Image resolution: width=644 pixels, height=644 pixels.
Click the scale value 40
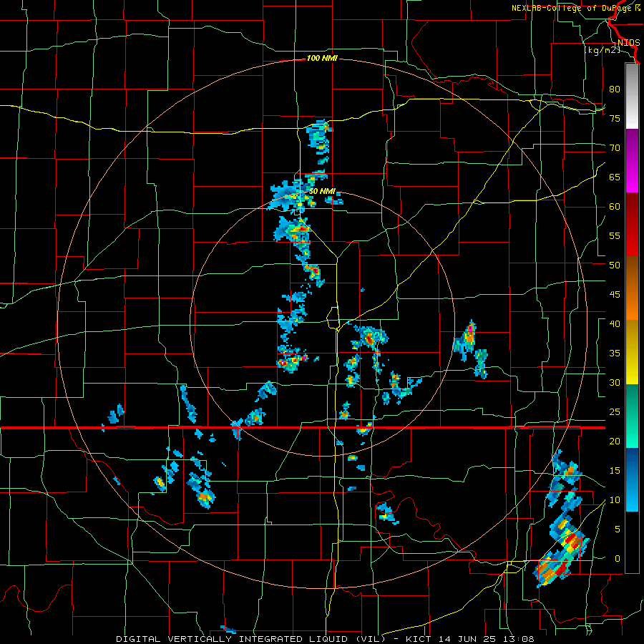[x=615, y=323]
